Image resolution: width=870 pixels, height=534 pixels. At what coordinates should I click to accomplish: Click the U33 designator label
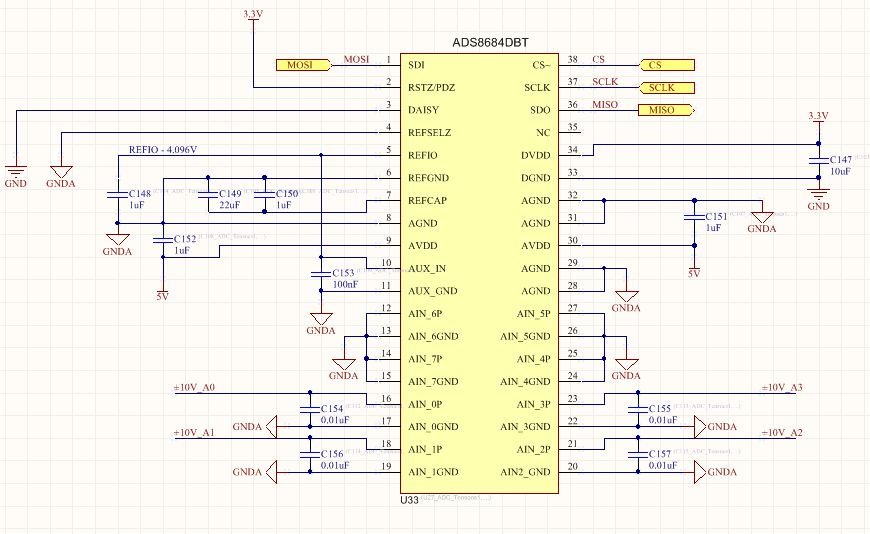coord(409,500)
